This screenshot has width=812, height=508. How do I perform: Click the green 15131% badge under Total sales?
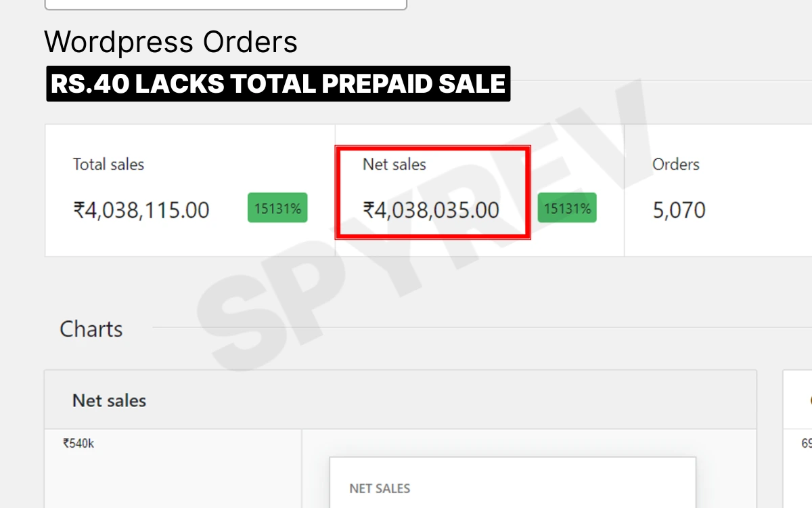tap(277, 208)
